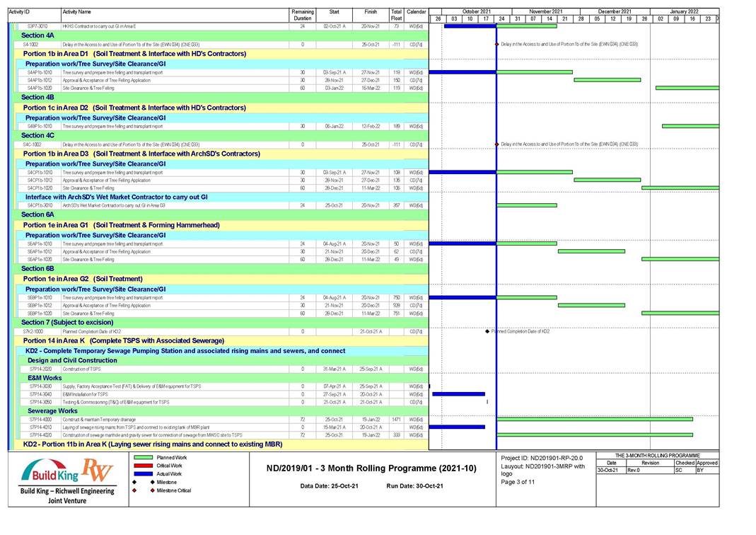
Task: Select the E&M Works heading
Action: pos(45,378)
